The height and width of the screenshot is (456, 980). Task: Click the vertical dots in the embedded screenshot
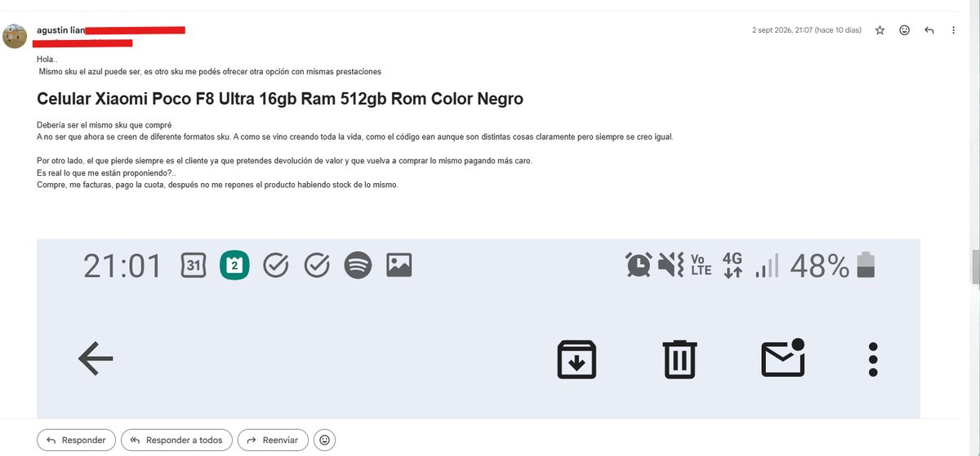[873, 359]
